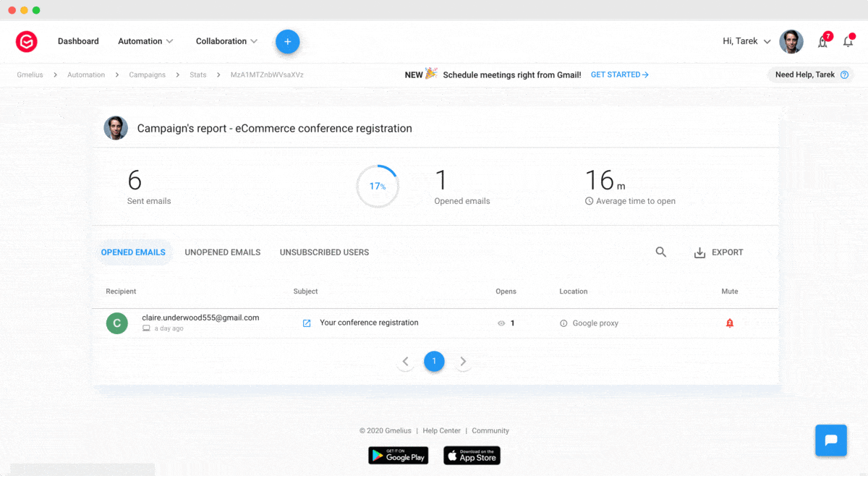Click Tarek's profile avatar in header
This screenshot has height=481, width=868.
[x=791, y=41]
